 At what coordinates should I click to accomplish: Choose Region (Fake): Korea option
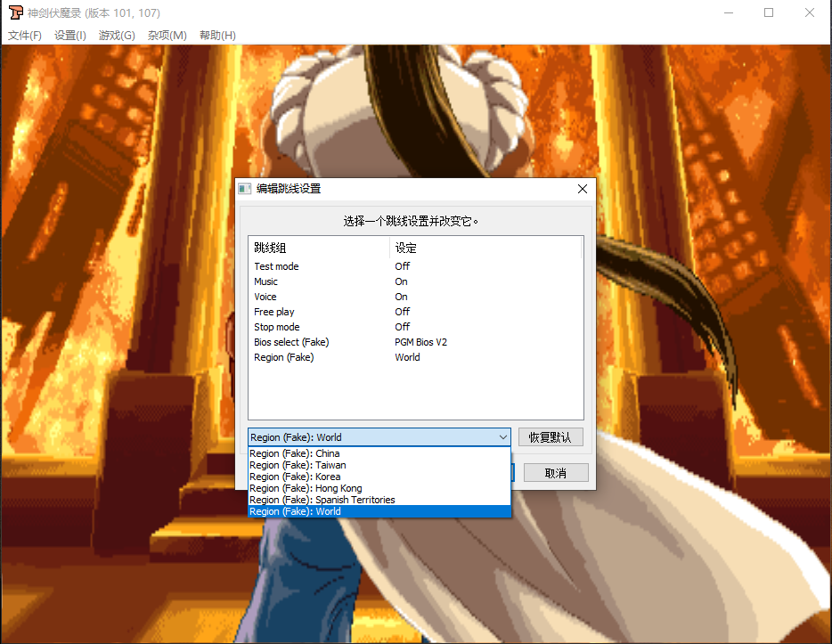click(379, 477)
